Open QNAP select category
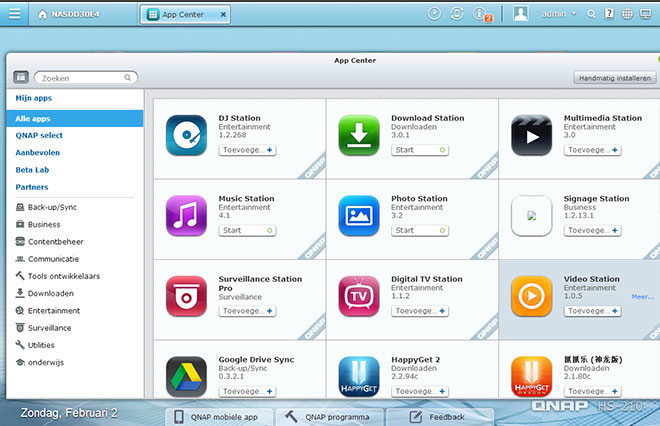 pos(39,135)
